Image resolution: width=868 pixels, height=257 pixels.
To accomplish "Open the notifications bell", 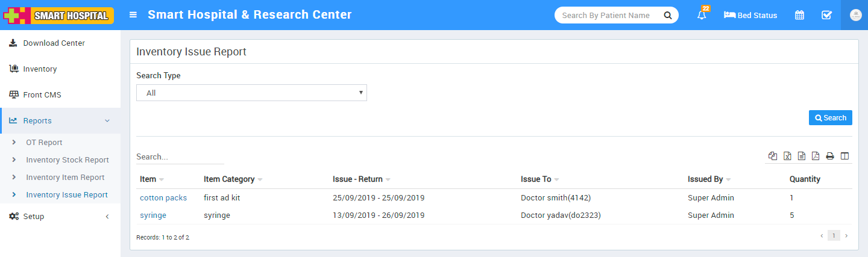I will [702, 15].
